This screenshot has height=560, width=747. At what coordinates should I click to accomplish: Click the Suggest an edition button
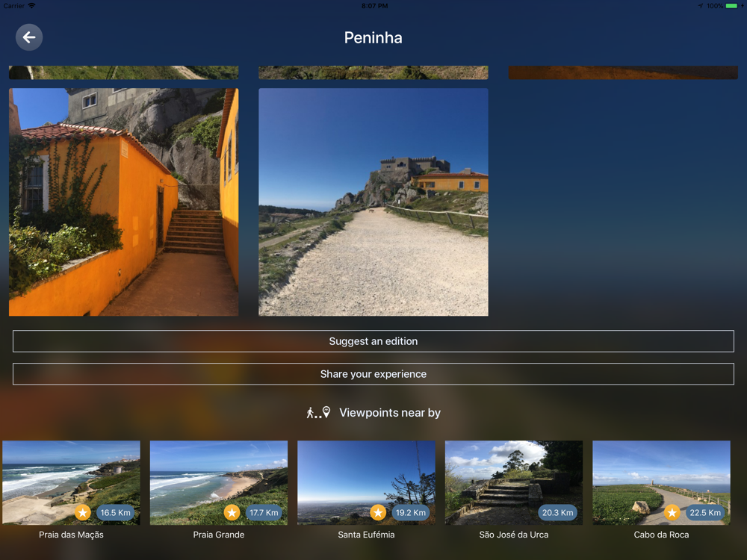[x=373, y=341]
